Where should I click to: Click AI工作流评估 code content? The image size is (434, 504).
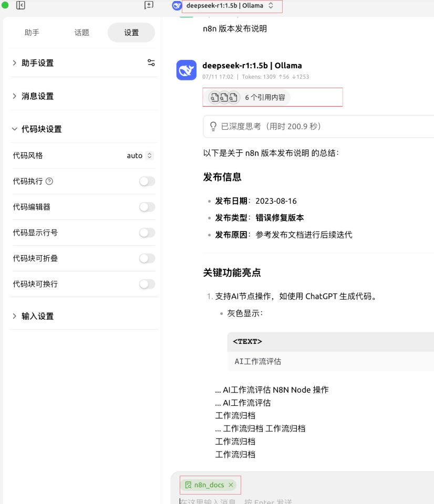click(257, 362)
